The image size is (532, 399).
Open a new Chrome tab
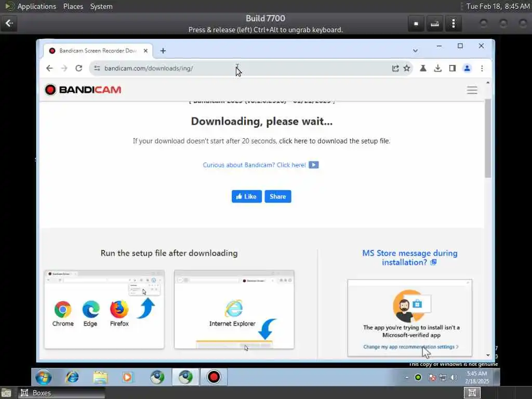click(x=163, y=50)
